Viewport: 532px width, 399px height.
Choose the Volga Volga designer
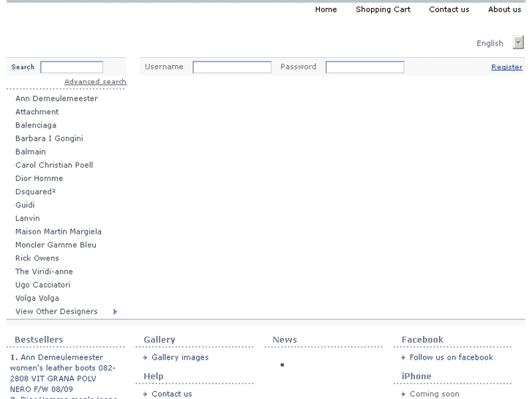(37, 298)
